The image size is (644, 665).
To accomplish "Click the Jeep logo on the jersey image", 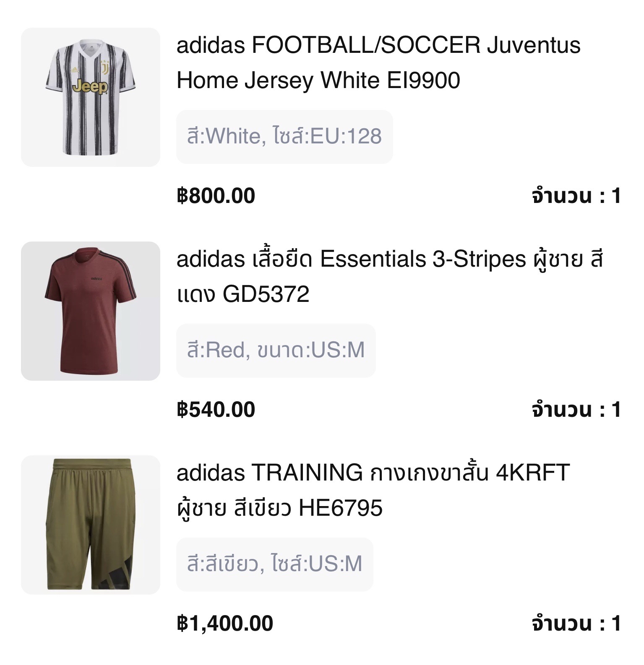I will [x=90, y=87].
